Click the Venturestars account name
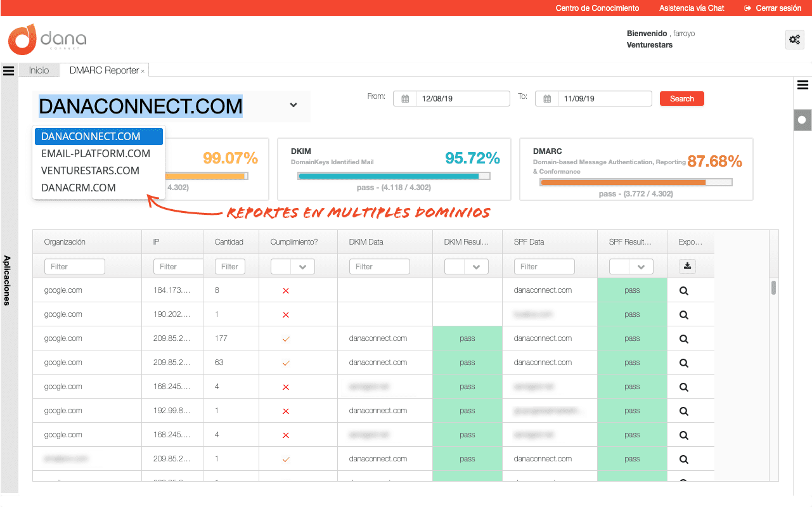This screenshot has width=812, height=507. click(x=650, y=45)
